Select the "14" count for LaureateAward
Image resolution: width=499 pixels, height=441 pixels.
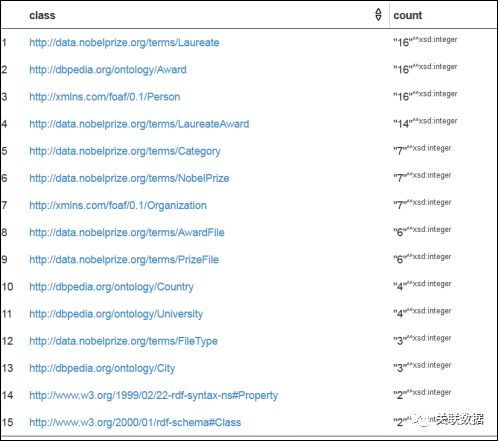tap(425, 123)
